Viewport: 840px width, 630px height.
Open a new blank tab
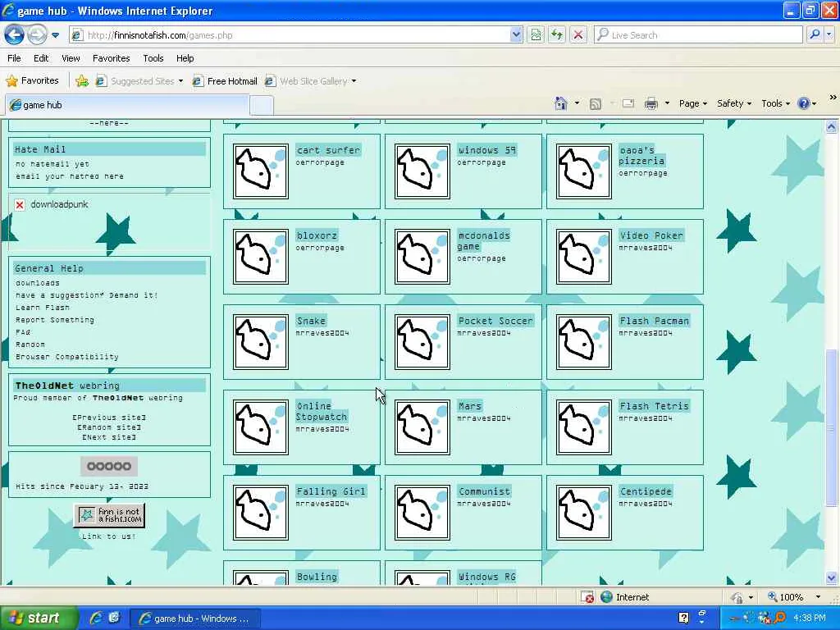coord(262,106)
